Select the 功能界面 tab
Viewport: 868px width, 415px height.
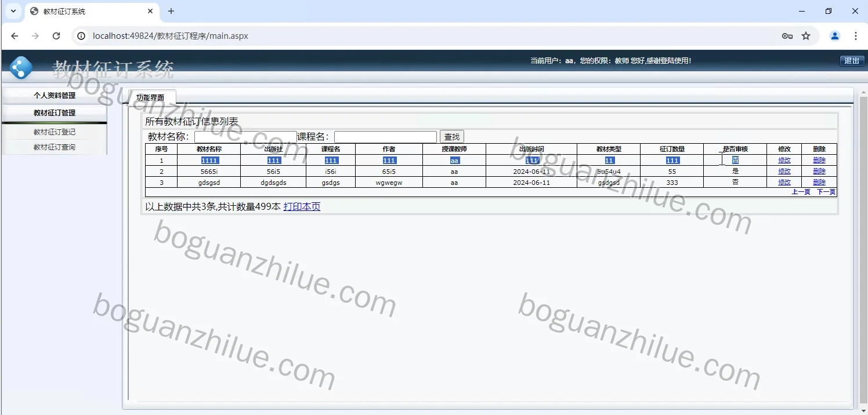pyautogui.click(x=150, y=97)
